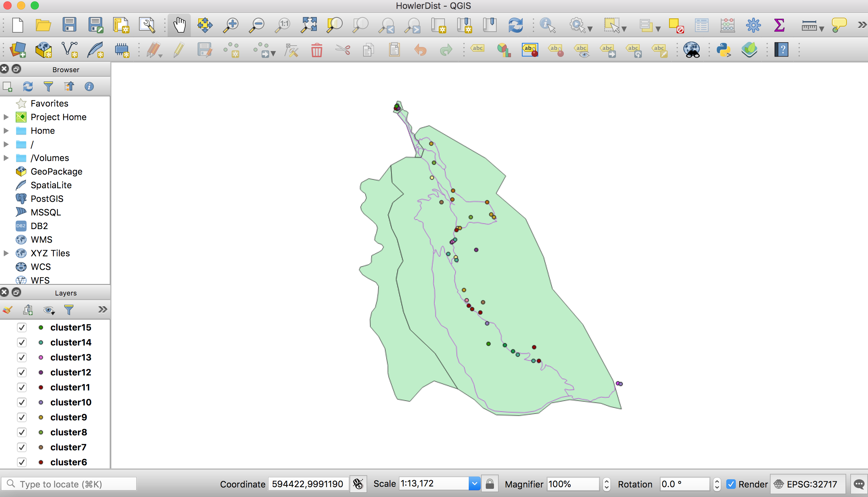Click the Magnifier stepper arrows
This screenshot has height=497, width=868.
click(606, 484)
